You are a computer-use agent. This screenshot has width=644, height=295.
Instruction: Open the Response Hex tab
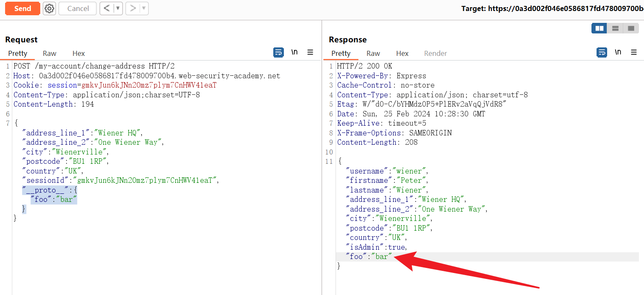pyautogui.click(x=402, y=53)
